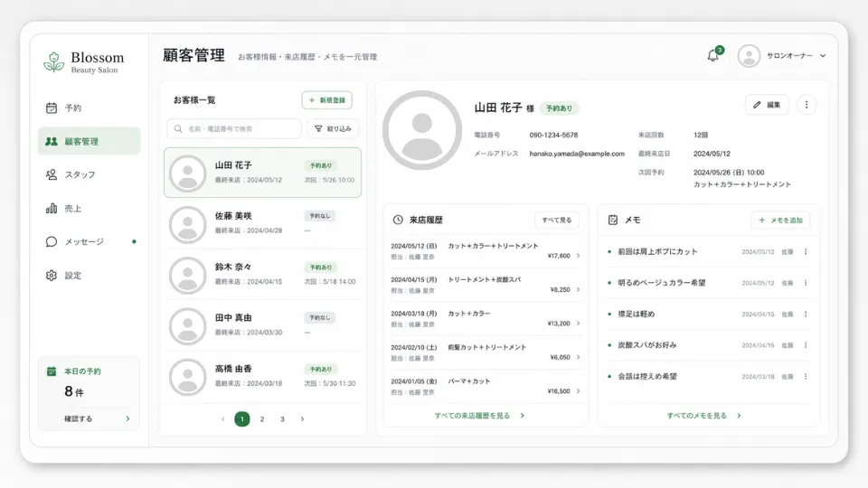
Task: Select customer 鈴木 奈々 in the list
Action: click(x=262, y=275)
